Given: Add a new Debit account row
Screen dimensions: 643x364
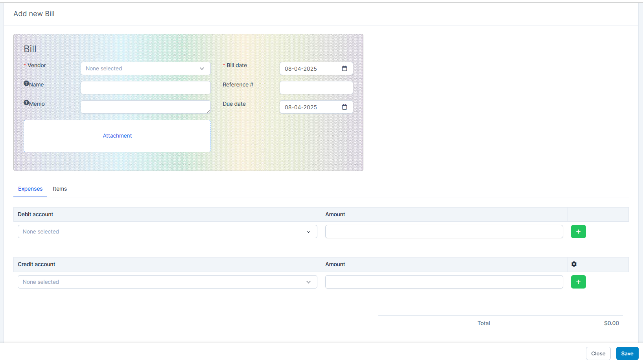Looking at the screenshot, I should pos(578,232).
